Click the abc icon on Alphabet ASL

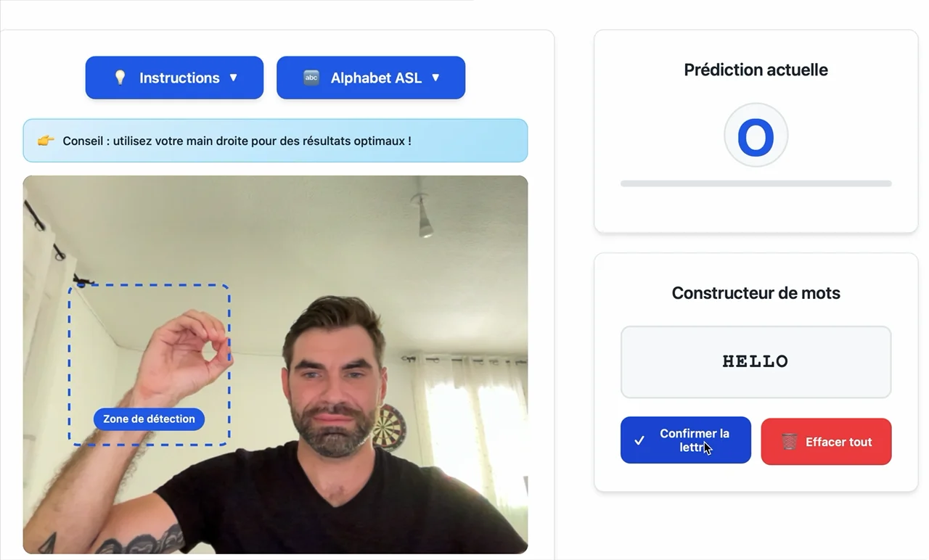[311, 78]
